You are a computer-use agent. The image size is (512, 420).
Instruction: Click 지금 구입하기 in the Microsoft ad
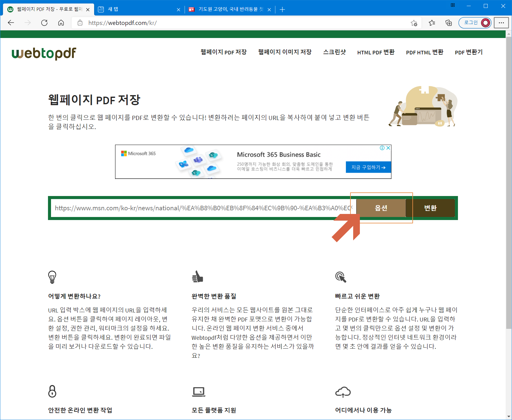368,167
